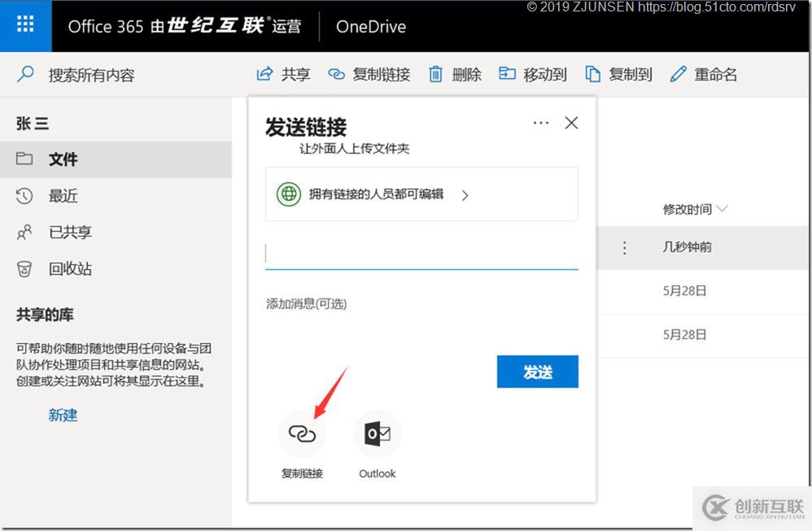Click the 移动到 toolbar button

point(532,75)
